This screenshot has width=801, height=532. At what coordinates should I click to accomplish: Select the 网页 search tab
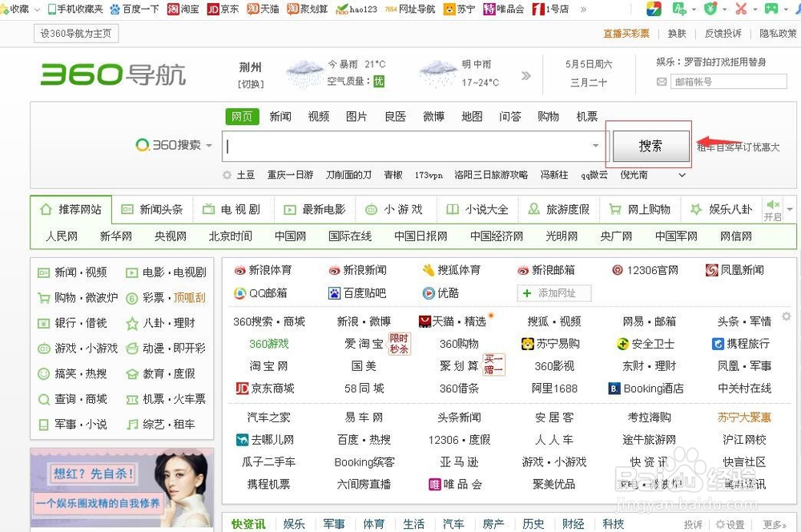(x=242, y=116)
